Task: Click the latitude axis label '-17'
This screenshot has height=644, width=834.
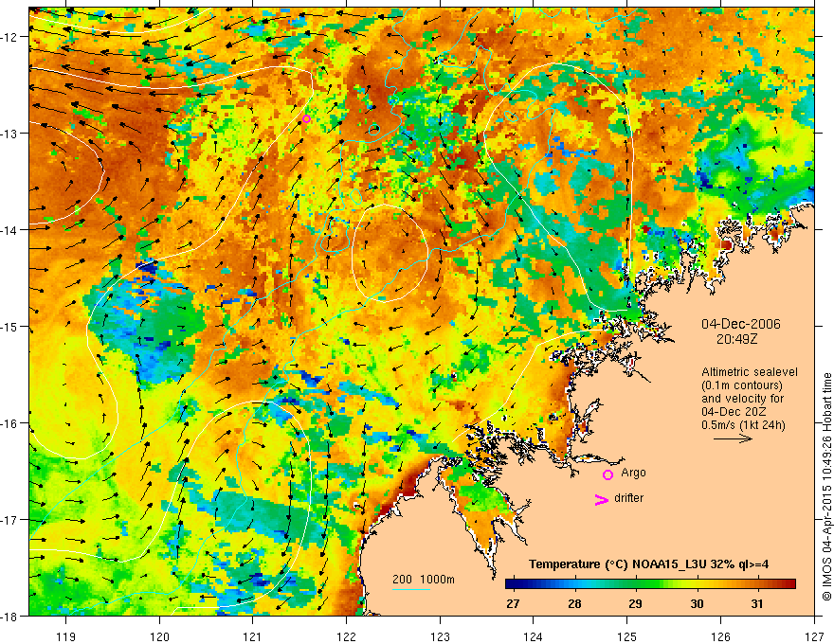Action: [9, 519]
